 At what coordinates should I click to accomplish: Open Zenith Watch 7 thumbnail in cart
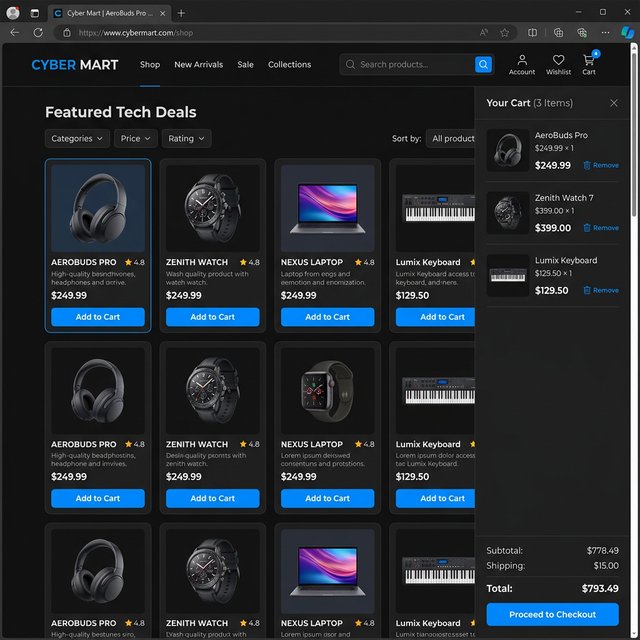tap(508, 213)
